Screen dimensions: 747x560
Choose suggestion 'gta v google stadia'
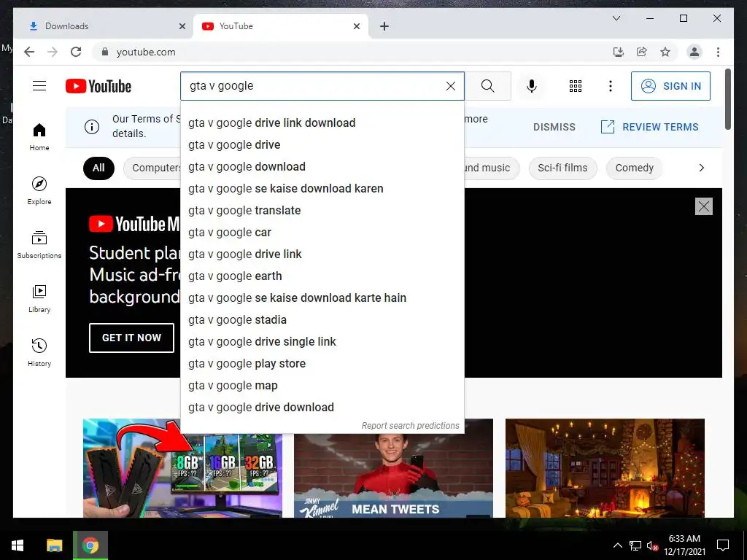point(322,320)
